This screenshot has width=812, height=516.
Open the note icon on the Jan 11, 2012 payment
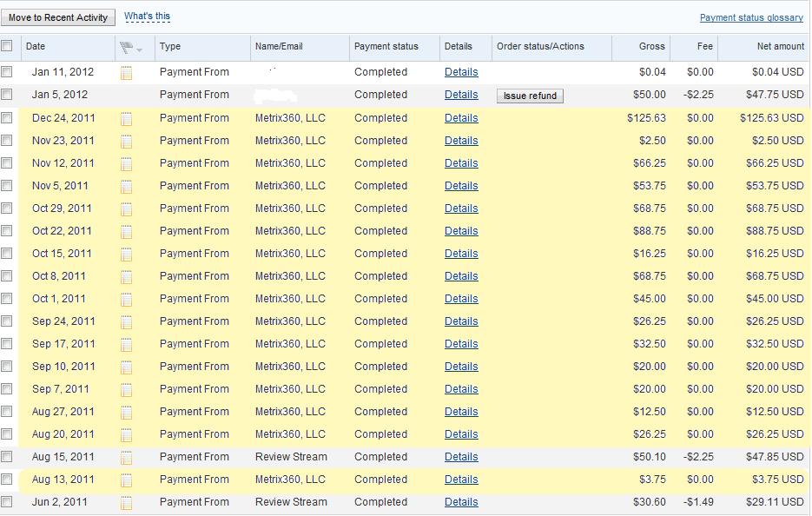point(127,72)
